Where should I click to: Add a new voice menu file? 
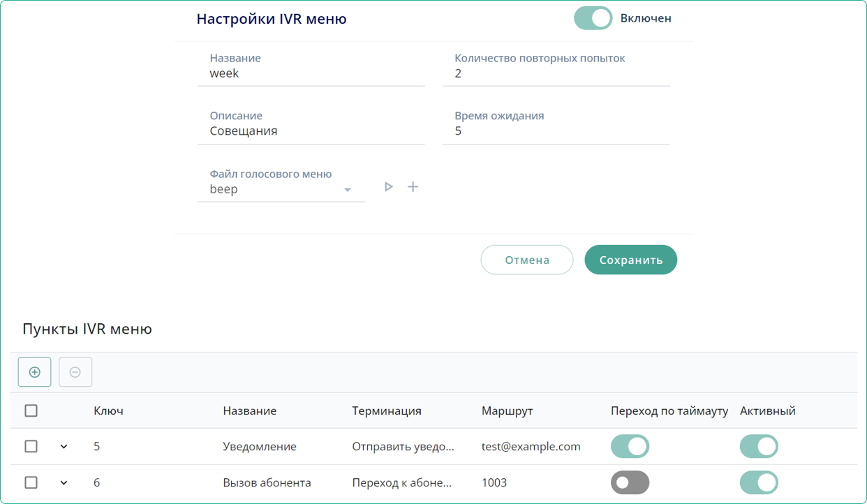pos(413,187)
